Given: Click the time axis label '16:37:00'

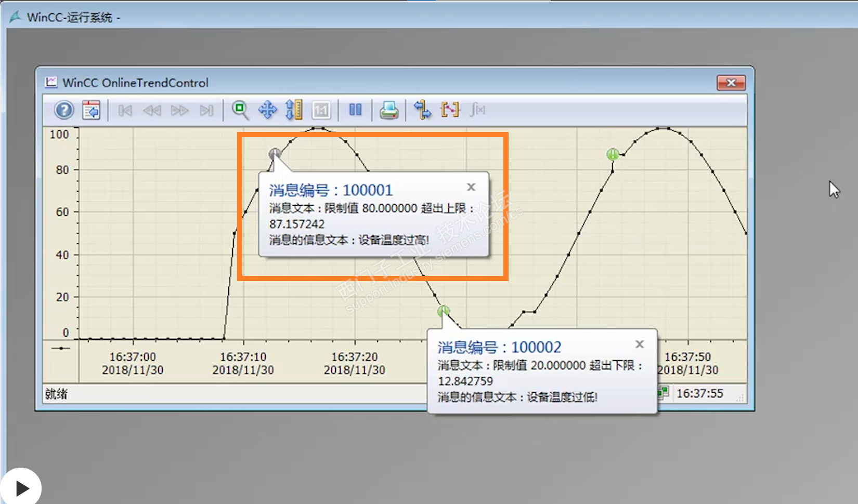Looking at the screenshot, I should (133, 357).
